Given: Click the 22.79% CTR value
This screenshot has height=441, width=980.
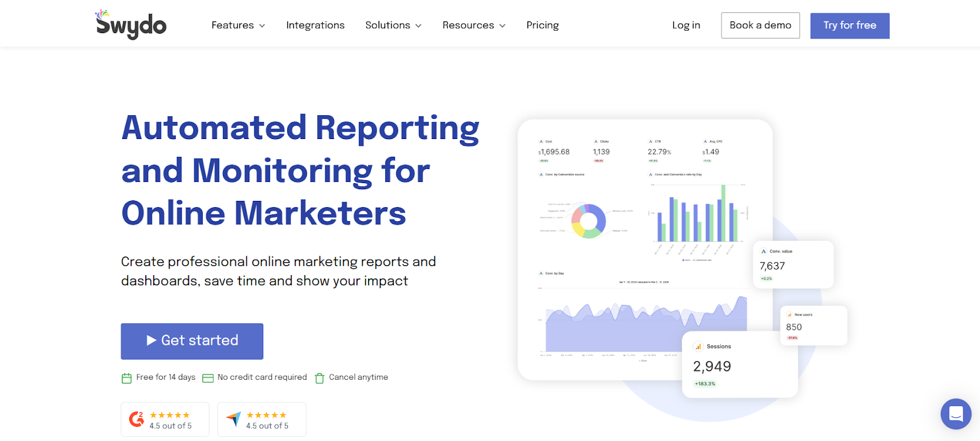Looking at the screenshot, I should pyautogui.click(x=660, y=152).
